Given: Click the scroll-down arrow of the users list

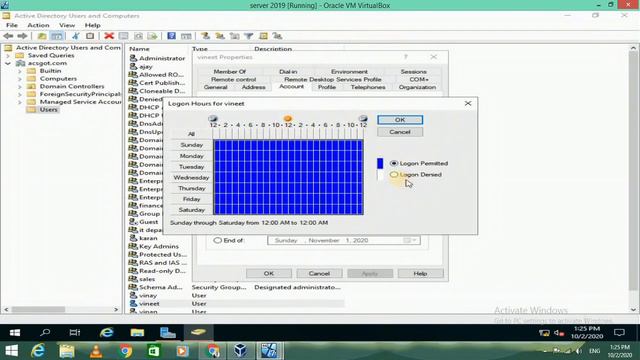Looking at the screenshot, I should [x=633, y=309].
